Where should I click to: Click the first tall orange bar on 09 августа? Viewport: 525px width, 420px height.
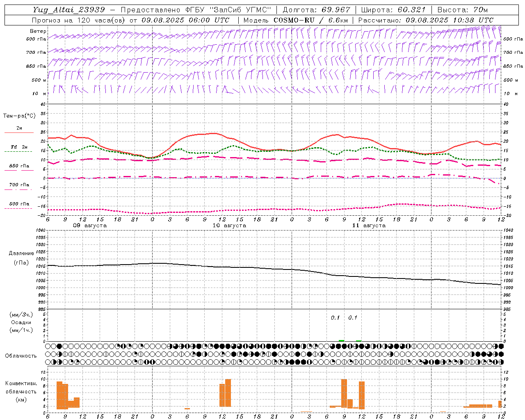point(59,395)
